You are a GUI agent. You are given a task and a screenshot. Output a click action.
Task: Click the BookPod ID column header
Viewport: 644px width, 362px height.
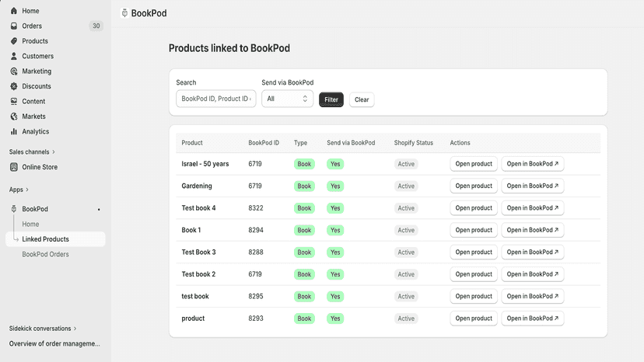pos(264,143)
